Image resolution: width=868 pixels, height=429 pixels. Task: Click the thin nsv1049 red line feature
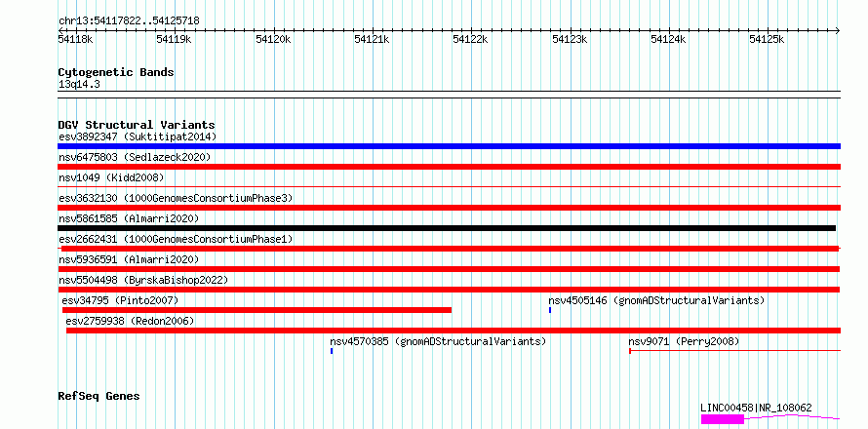click(x=449, y=187)
